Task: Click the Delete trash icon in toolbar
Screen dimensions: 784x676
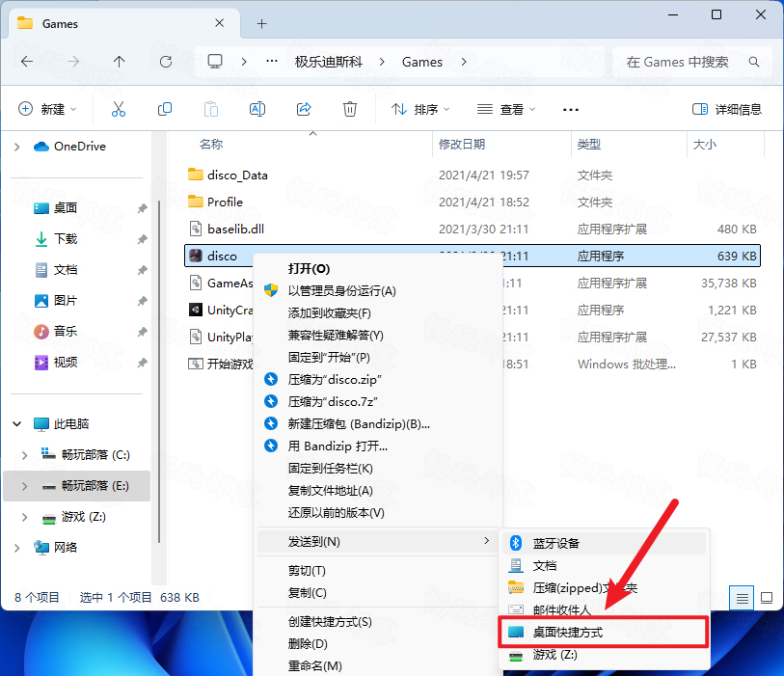Action: click(349, 109)
